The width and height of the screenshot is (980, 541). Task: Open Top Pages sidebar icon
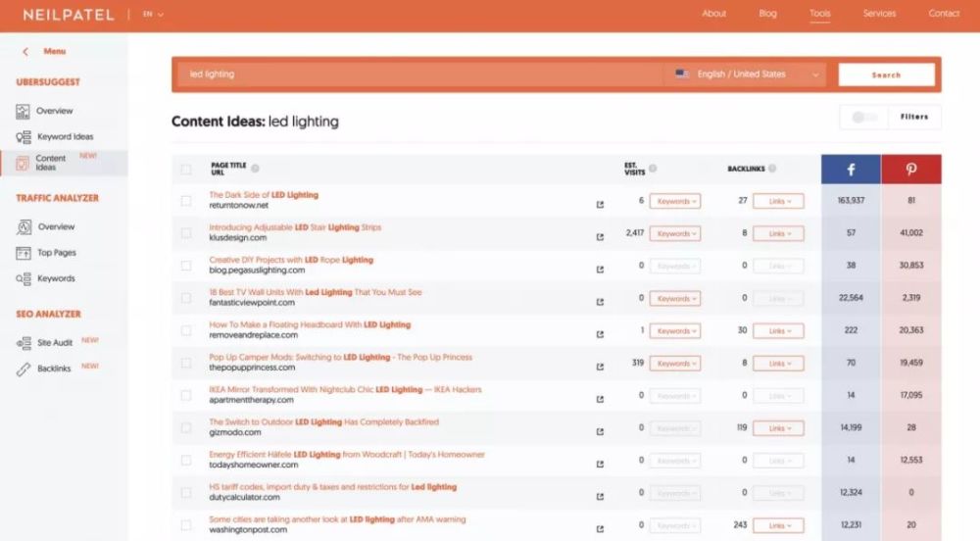[x=24, y=253]
